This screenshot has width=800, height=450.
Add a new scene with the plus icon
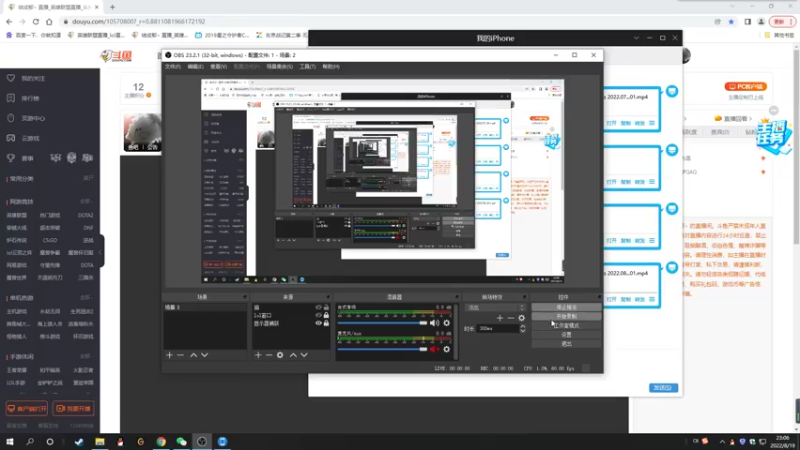coord(169,355)
